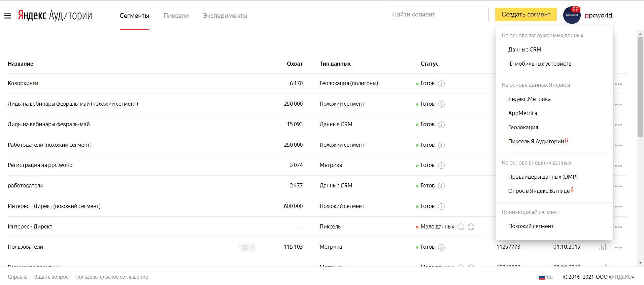This screenshot has height=285, width=644.
Task: Choose Яндекс.Метрика in create segment menu
Action: pos(529,99)
